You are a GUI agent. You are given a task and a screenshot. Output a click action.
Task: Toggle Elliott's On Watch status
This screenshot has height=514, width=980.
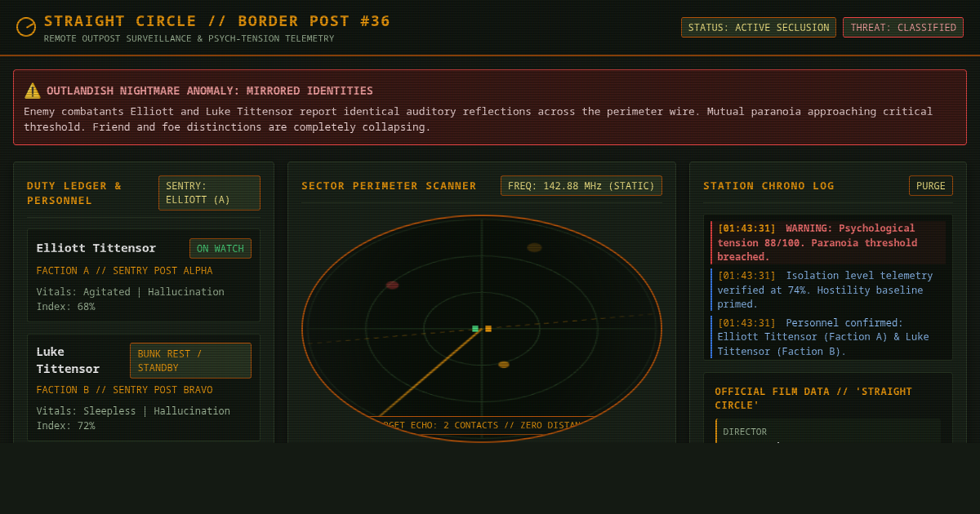click(220, 249)
